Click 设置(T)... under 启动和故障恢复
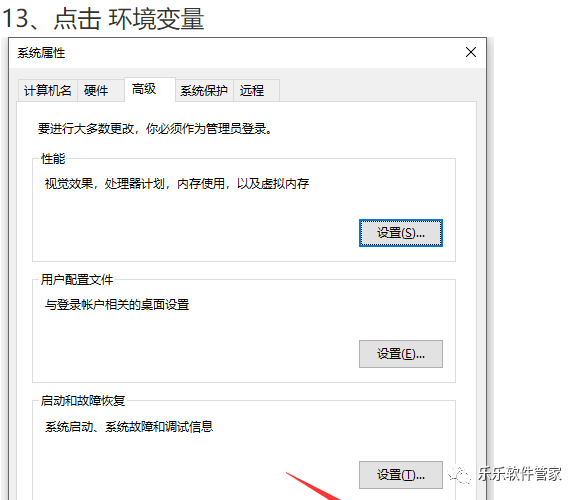The width and height of the screenshot is (580, 500). click(401, 475)
